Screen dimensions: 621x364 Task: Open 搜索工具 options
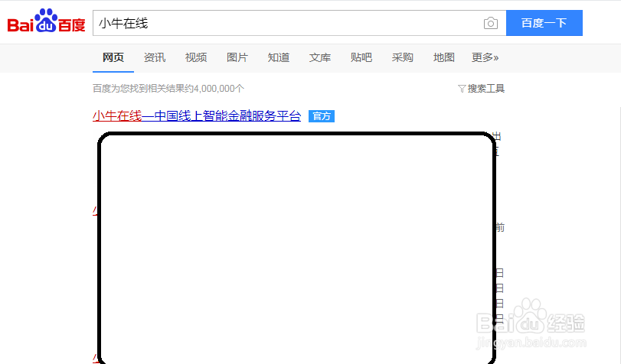[x=486, y=89]
